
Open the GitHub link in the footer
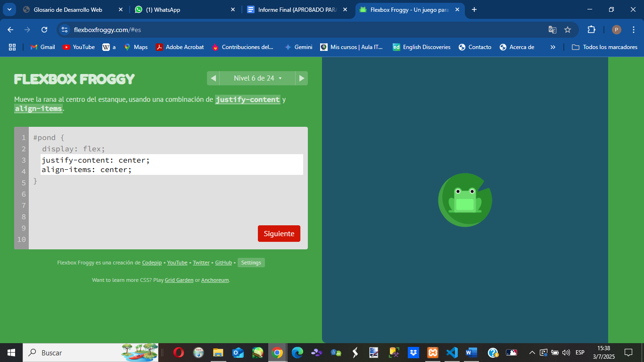tap(223, 263)
